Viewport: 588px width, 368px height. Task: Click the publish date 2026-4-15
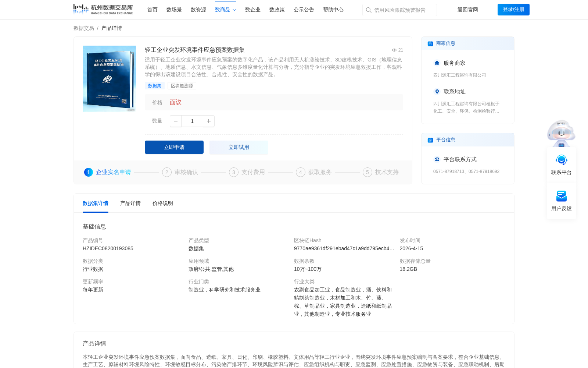411,248
